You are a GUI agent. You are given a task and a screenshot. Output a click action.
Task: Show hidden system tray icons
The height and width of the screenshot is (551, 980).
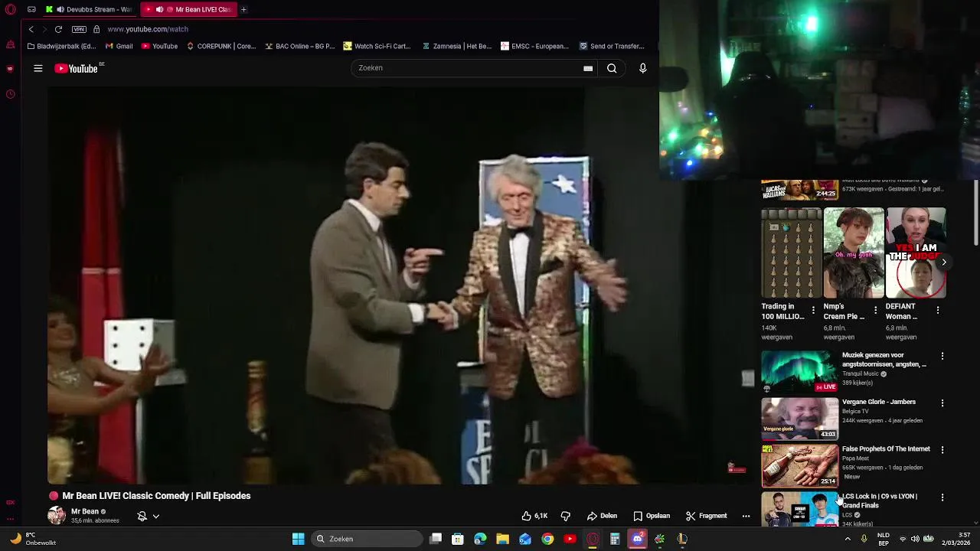point(848,539)
